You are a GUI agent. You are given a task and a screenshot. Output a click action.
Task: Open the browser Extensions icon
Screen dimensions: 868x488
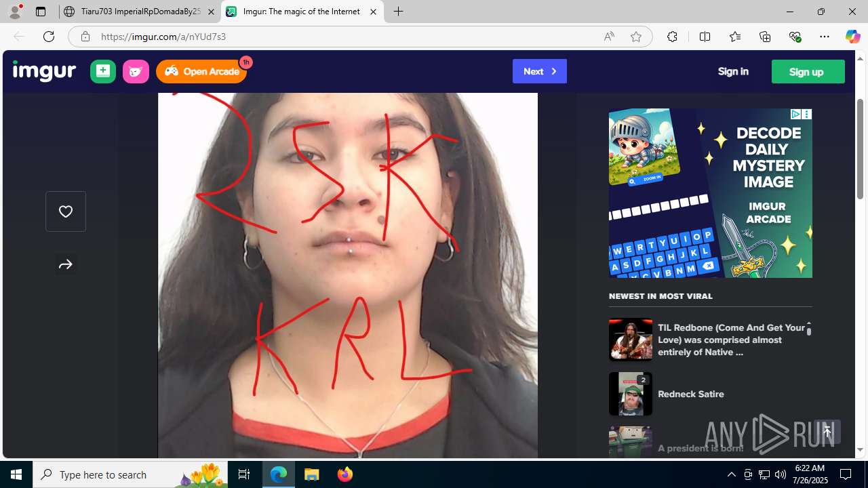point(672,37)
